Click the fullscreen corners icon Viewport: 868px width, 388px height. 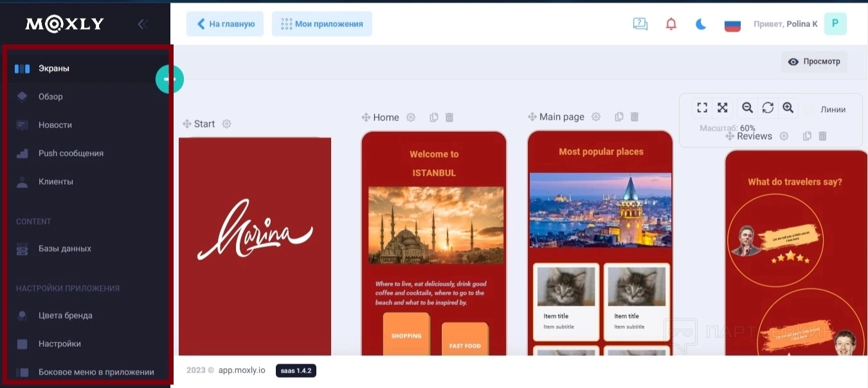(702, 107)
